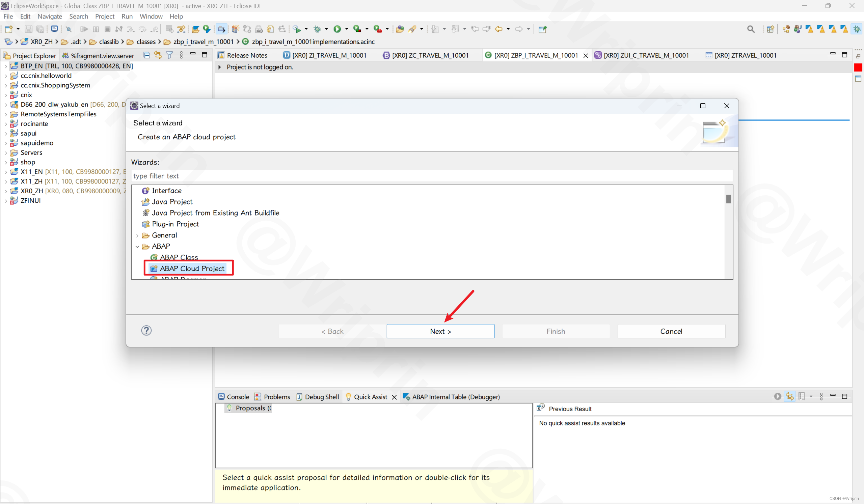Image resolution: width=864 pixels, height=504 pixels.
Task: Click the filter text input field
Action: tap(431, 176)
